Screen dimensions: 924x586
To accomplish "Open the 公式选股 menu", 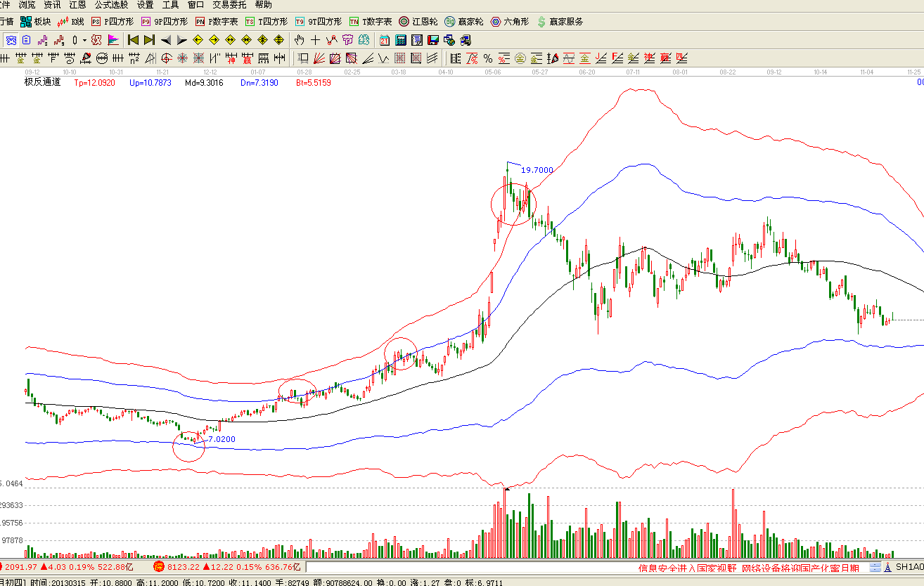I will coord(111,5).
